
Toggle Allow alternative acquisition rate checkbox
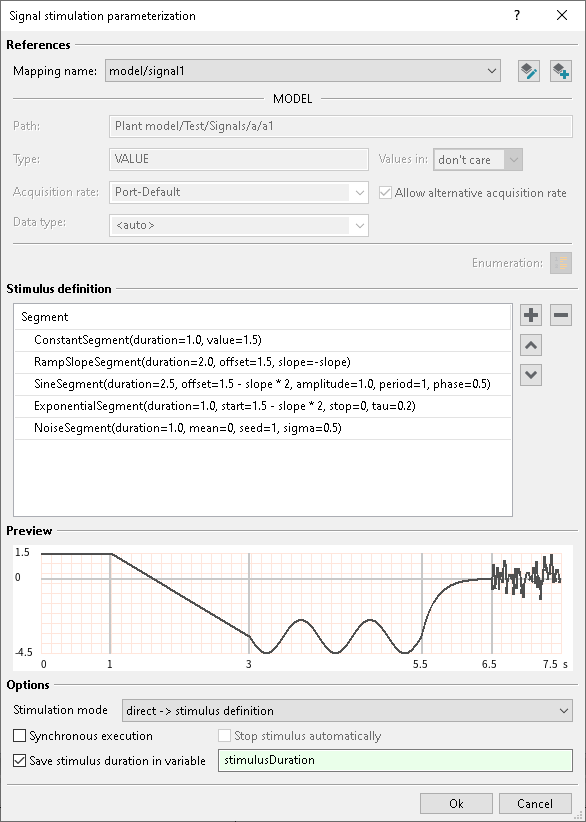coord(385,193)
